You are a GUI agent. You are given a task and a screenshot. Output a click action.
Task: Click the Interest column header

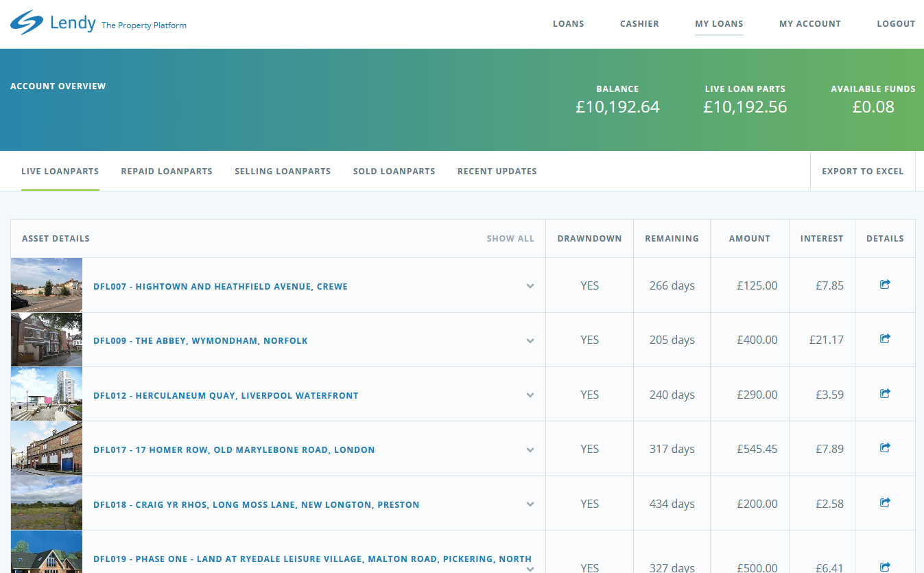[x=822, y=239]
